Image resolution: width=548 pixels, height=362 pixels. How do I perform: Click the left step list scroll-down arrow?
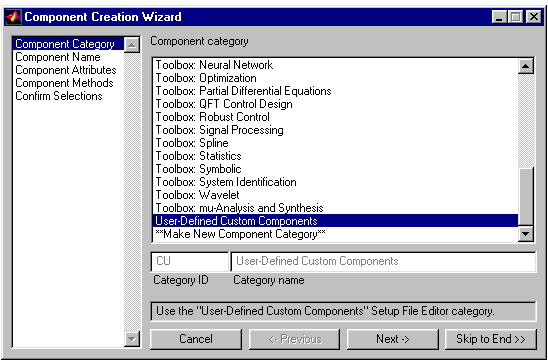click(132, 339)
